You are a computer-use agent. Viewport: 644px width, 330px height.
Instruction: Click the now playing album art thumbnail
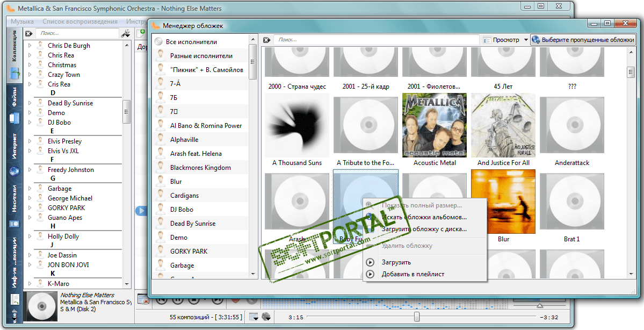(x=41, y=306)
